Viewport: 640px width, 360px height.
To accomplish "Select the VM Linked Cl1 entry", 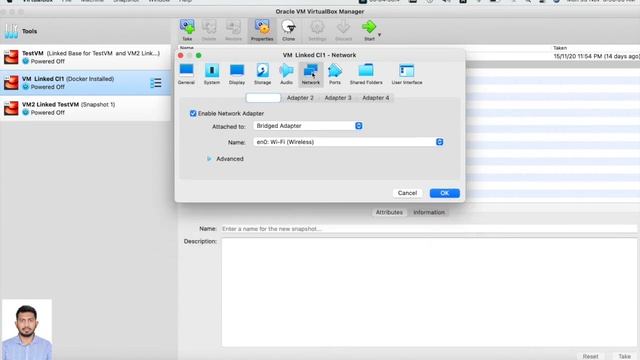I will coord(85,83).
